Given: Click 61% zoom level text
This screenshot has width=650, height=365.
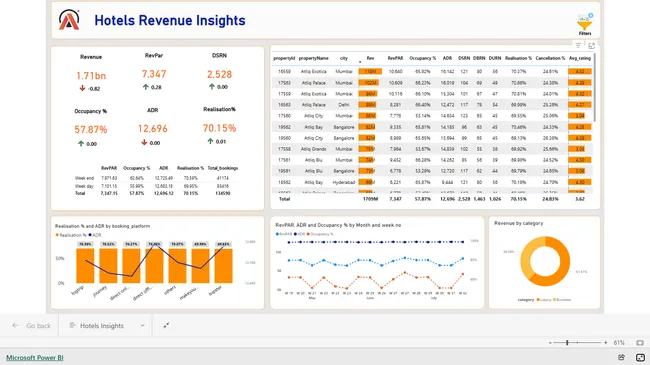Looking at the screenshot, I should coord(619,343).
